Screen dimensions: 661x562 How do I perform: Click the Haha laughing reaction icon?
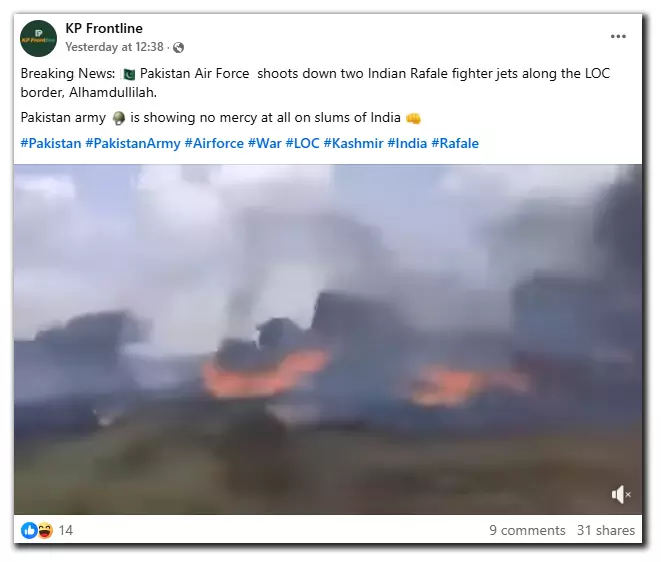point(45,530)
